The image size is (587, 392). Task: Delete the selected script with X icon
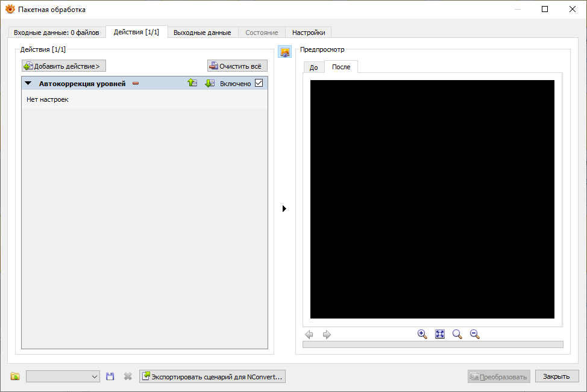[x=128, y=376]
